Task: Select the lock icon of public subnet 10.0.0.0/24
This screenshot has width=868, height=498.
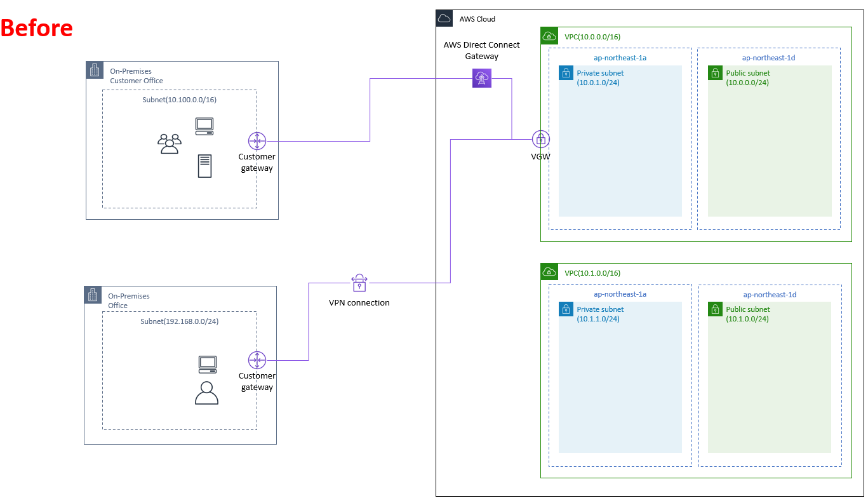Action: click(715, 73)
